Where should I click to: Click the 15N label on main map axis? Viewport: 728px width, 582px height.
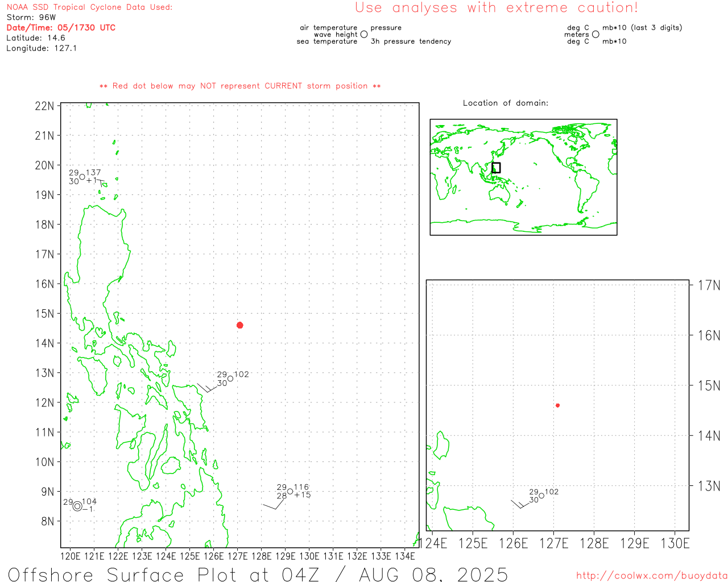(x=45, y=314)
